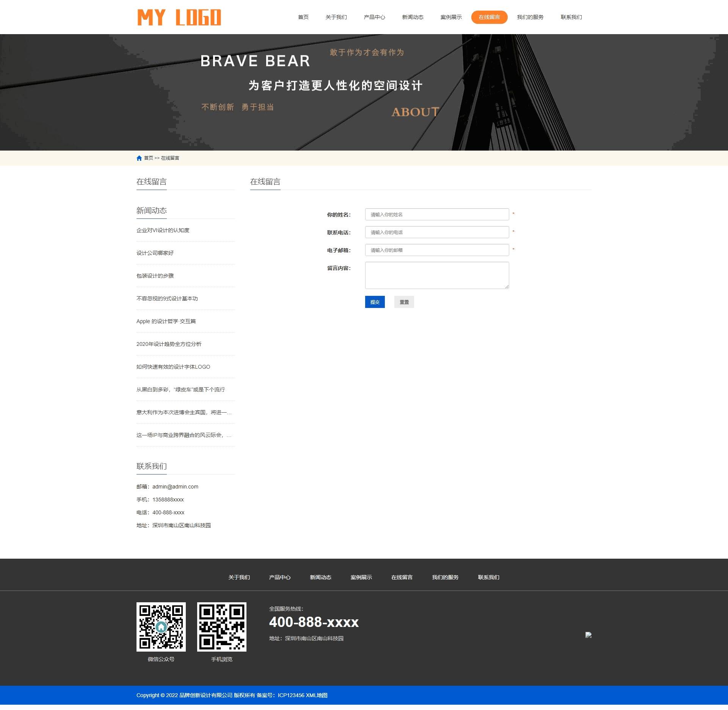Click the WeChat official account QR code

[x=161, y=627]
